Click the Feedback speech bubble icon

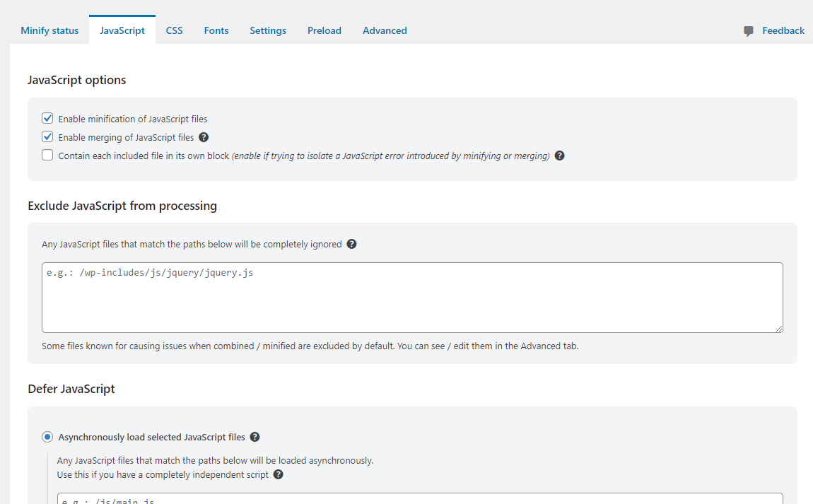click(749, 31)
